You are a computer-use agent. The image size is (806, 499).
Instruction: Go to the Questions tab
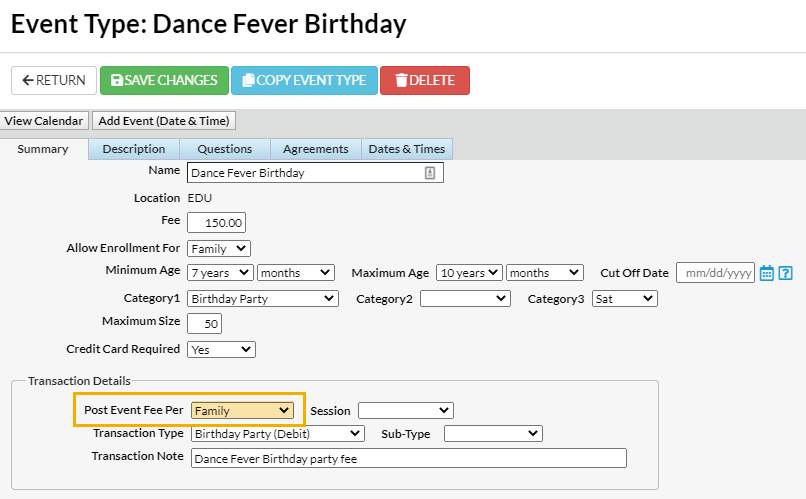pos(225,149)
